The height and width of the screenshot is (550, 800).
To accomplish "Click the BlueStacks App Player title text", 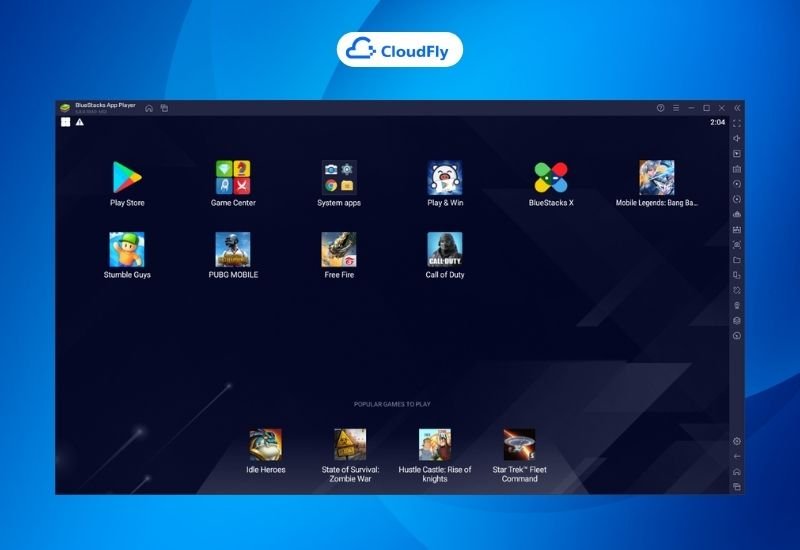I will click(105, 105).
